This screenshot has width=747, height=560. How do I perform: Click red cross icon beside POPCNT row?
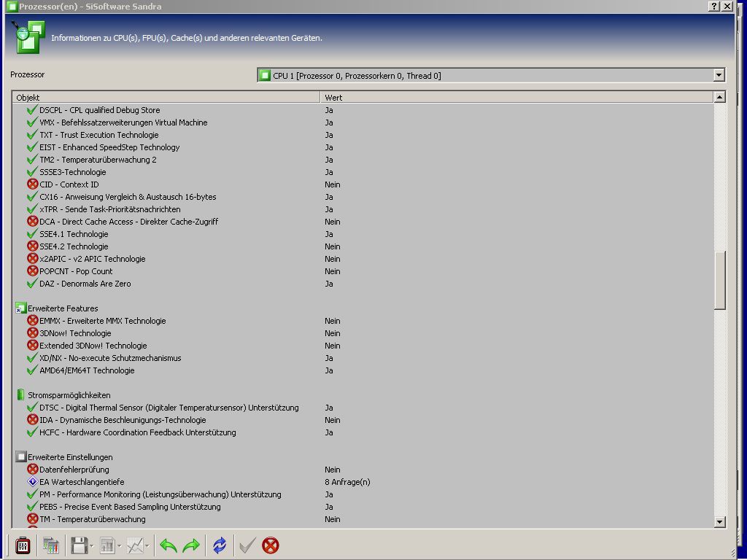pyautogui.click(x=32, y=271)
